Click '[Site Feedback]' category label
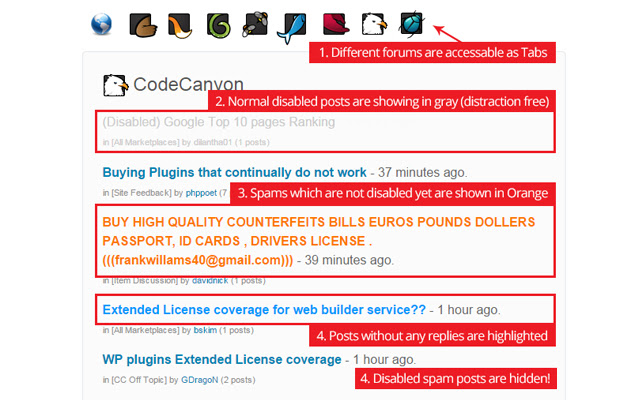Screen dimensions: 640x400 tap(141, 193)
